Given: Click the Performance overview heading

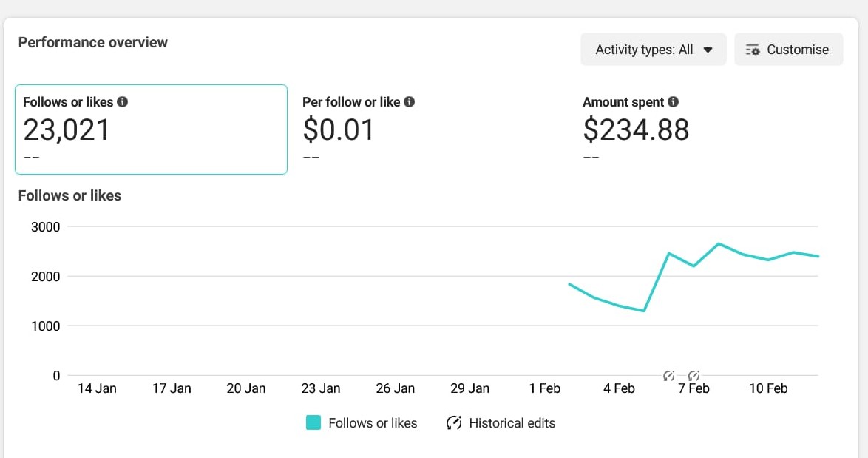Looking at the screenshot, I should point(93,42).
